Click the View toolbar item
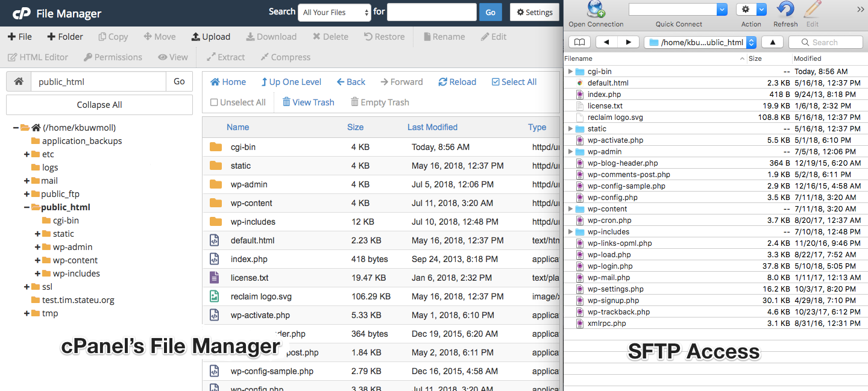The height and width of the screenshot is (391, 868). tap(173, 57)
